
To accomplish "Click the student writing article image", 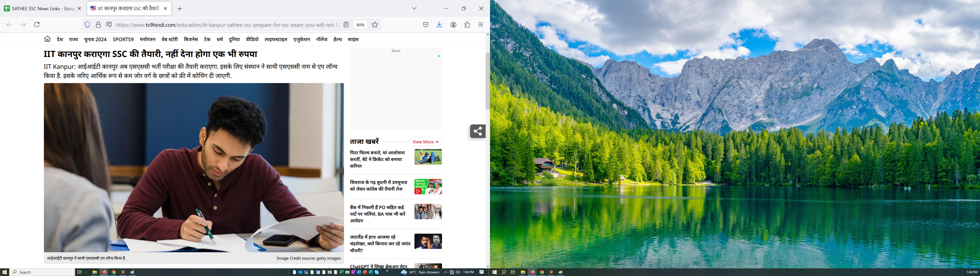I will click(x=194, y=167).
